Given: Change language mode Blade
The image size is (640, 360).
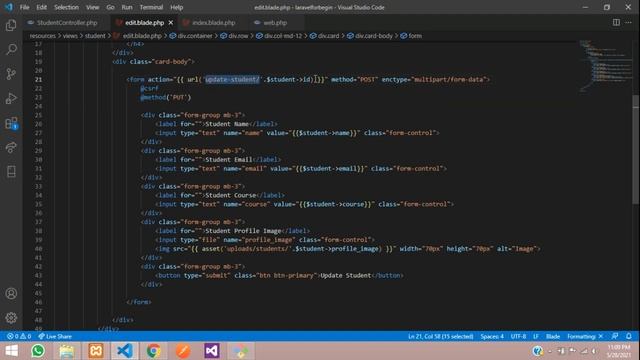Looking at the screenshot, I should click(x=553, y=336).
